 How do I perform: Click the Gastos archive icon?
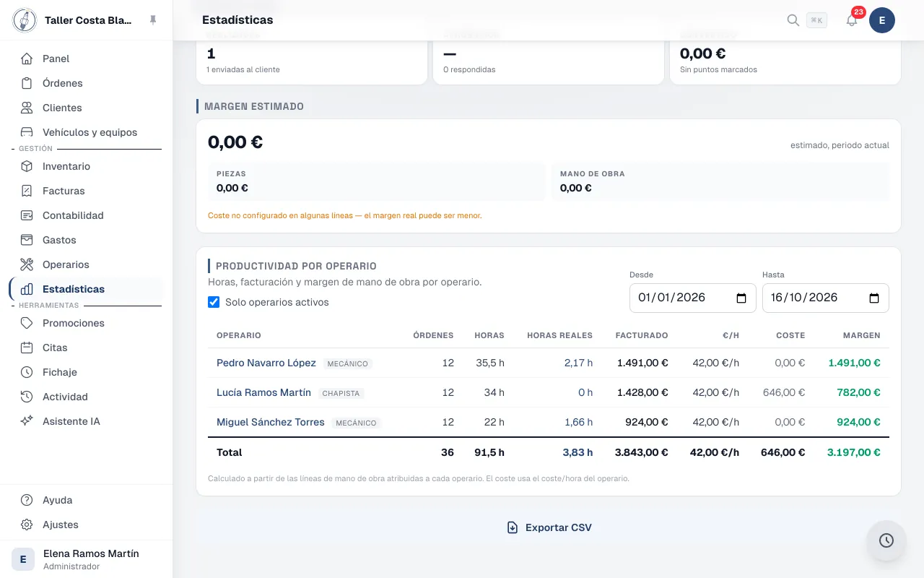(x=27, y=240)
